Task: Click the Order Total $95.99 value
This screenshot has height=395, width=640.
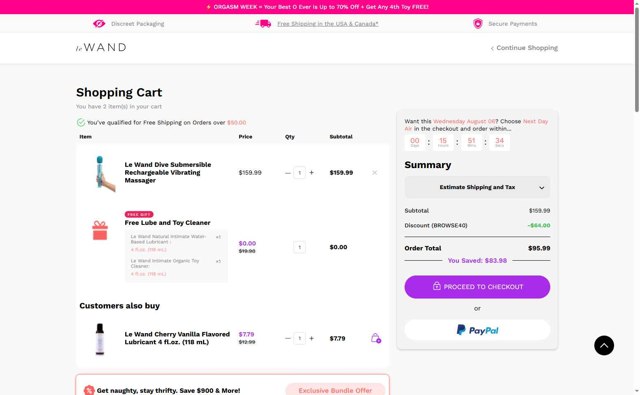Action: click(539, 248)
